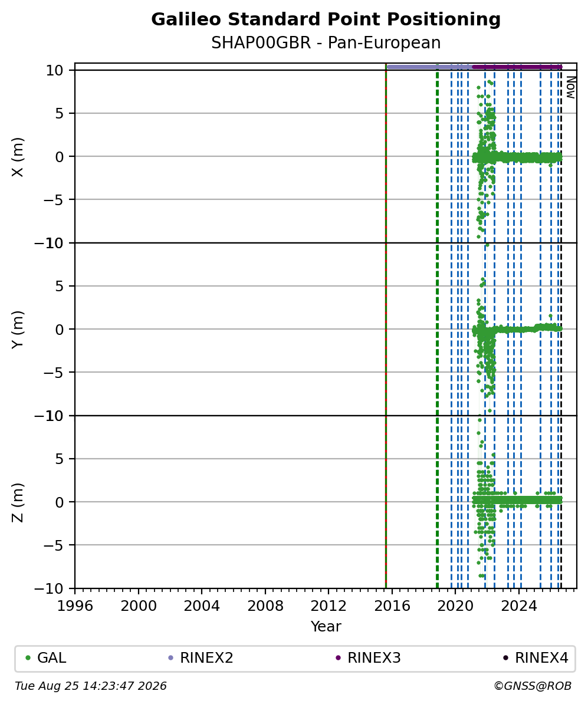Click the 1996 tick label
Viewport: 588px width, 704px height.
75,606
